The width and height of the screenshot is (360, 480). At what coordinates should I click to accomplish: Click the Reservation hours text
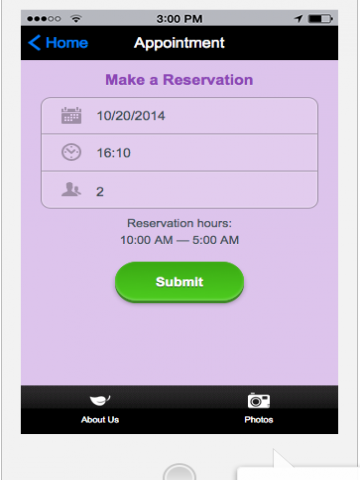point(179,223)
